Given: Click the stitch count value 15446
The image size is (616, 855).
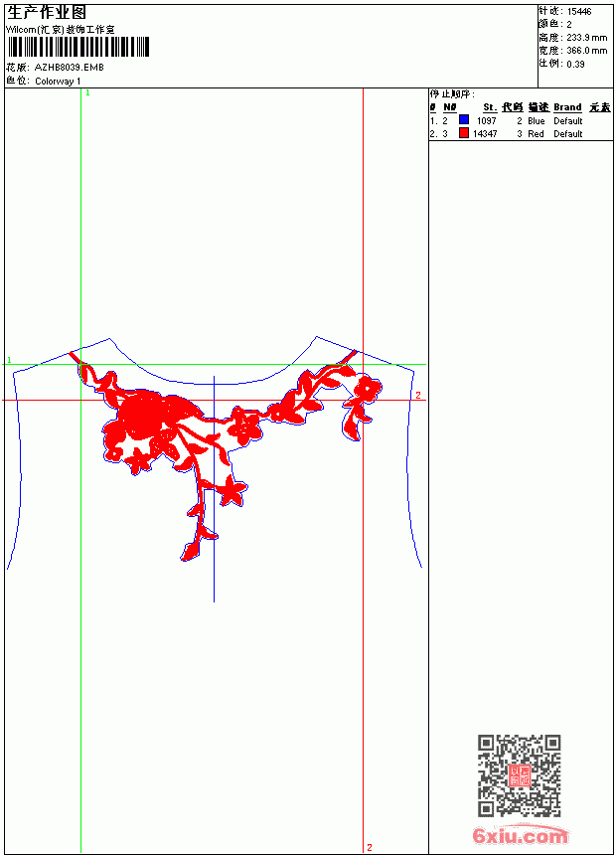Looking at the screenshot, I should (x=579, y=12).
